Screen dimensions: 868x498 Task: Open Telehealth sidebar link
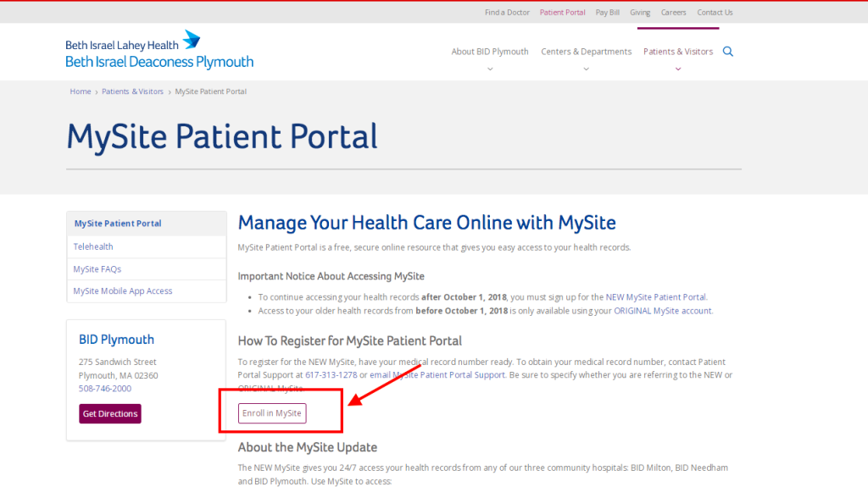93,246
